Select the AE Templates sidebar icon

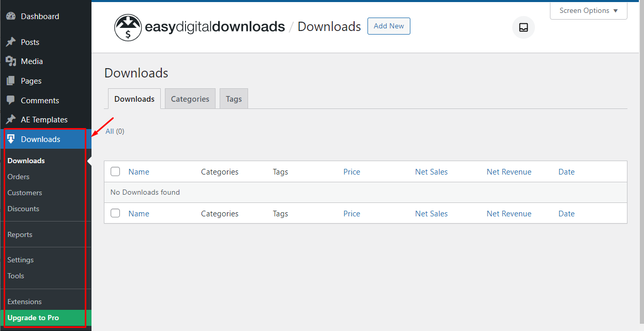[x=11, y=119]
